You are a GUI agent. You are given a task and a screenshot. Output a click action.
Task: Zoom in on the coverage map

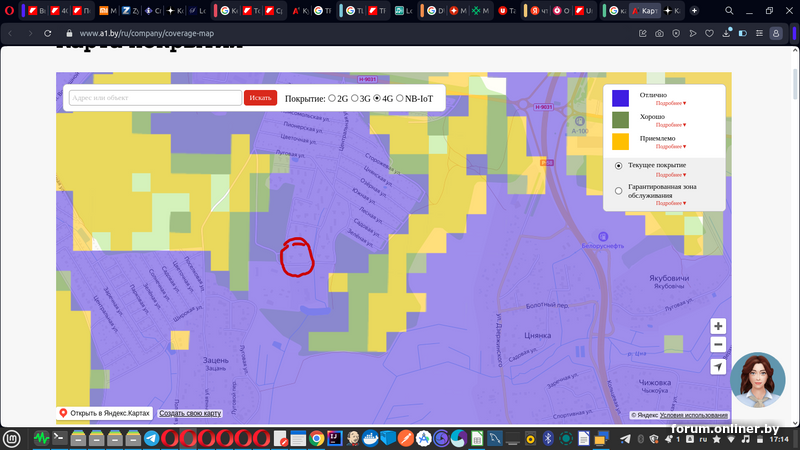tap(718, 326)
